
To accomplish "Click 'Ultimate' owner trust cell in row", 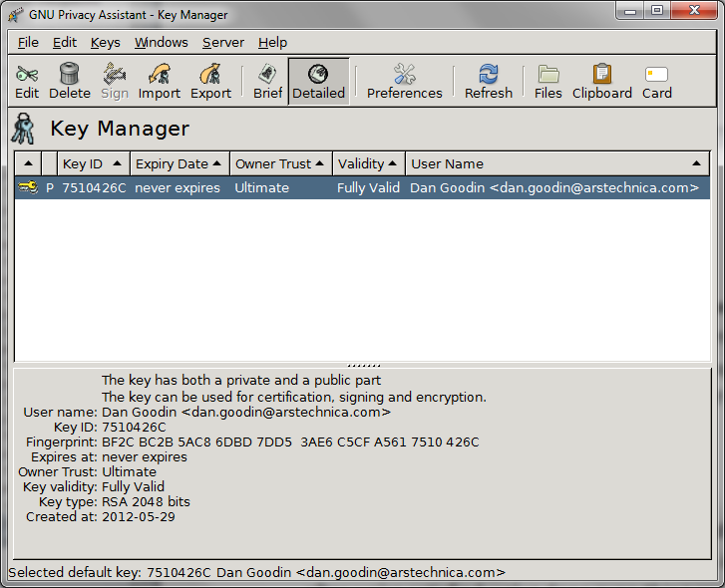I will (261, 188).
